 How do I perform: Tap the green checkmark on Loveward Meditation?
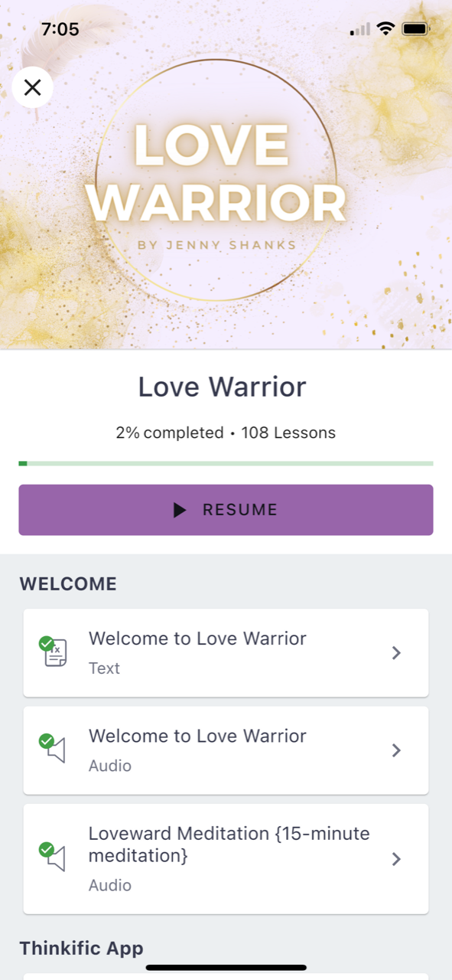pos(46,849)
